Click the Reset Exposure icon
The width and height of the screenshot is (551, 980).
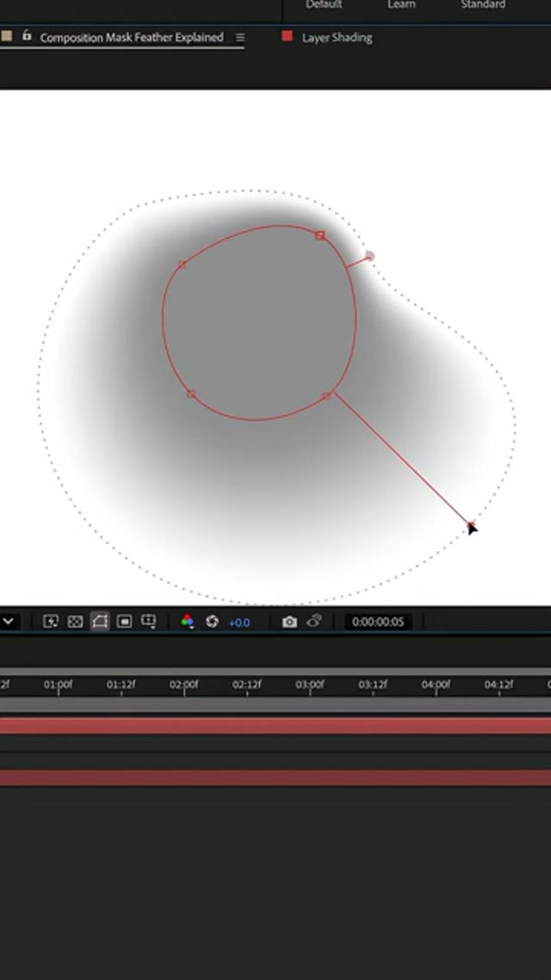(212, 621)
